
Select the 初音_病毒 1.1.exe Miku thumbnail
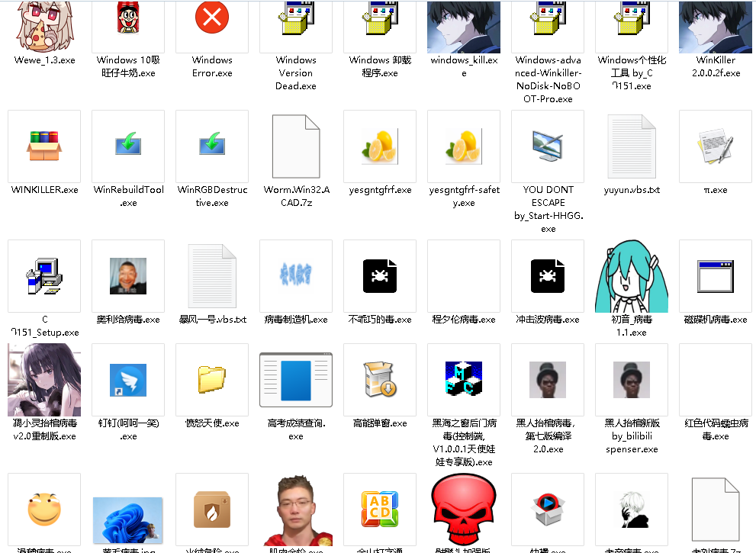click(x=631, y=276)
